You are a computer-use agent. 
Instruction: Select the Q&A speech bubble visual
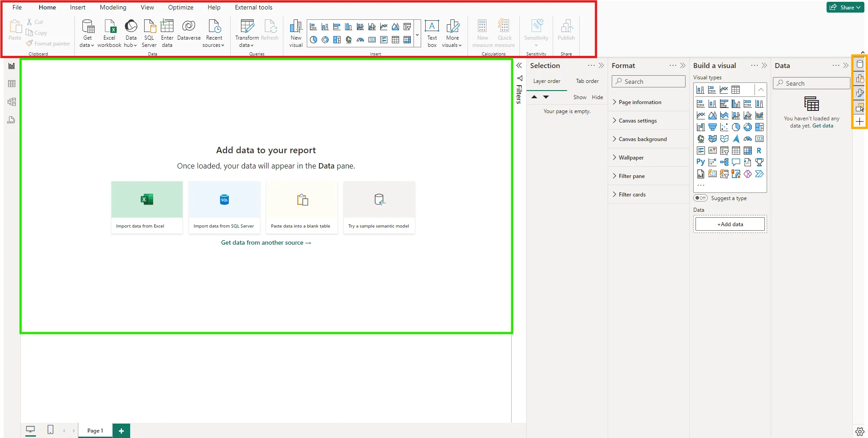[736, 162]
